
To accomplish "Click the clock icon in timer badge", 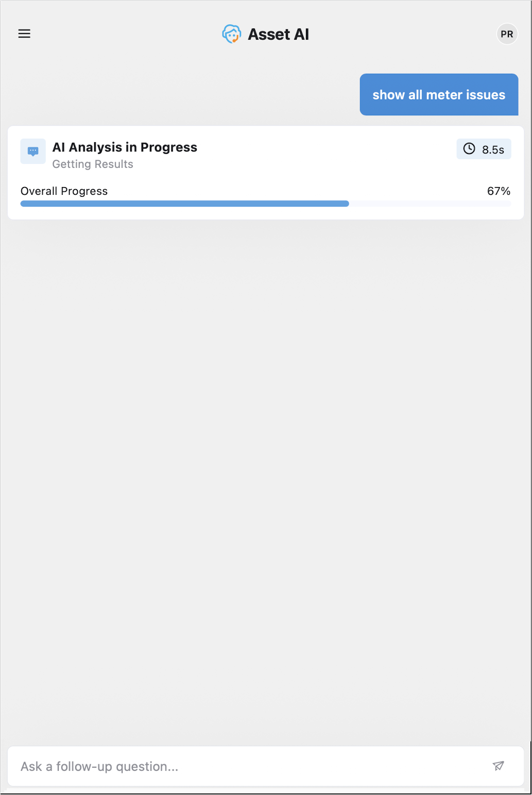I will coord(469,149).
